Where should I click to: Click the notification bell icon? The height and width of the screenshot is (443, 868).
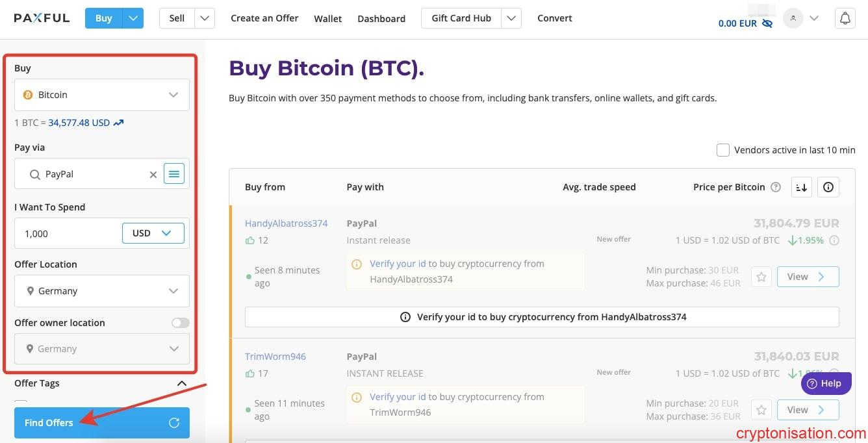845,19
